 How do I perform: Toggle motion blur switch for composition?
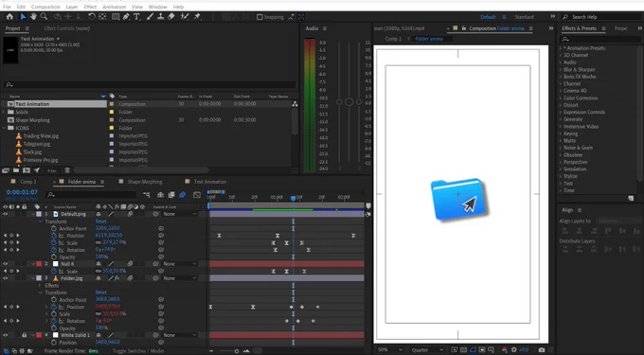(x=183, y=194)
